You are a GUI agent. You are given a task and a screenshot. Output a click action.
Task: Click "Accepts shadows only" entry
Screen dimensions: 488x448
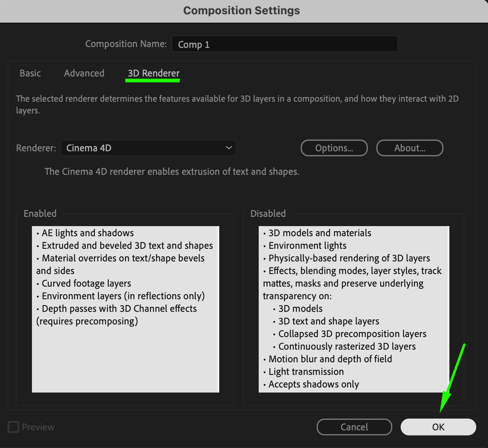[314, 385]
